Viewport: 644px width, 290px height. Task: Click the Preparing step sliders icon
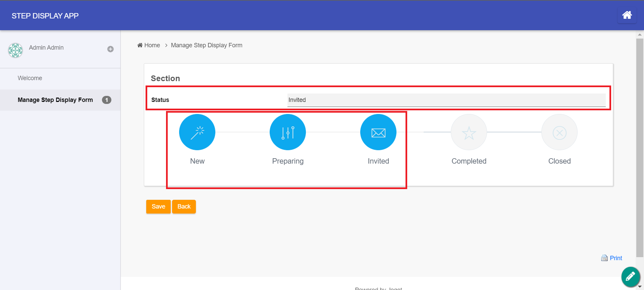pos(288,132)
